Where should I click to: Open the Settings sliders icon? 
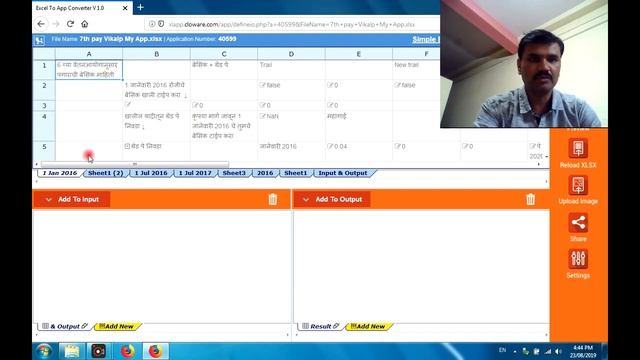578,259
